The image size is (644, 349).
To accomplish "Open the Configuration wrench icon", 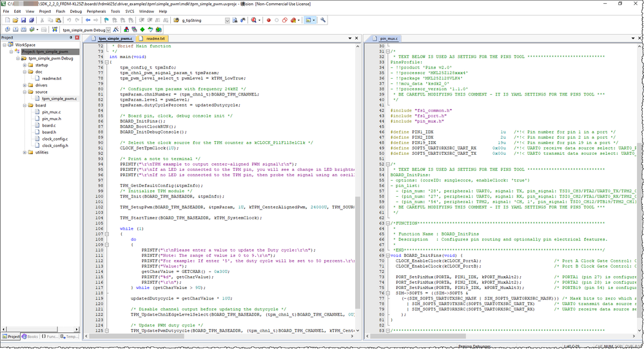I will tap(323, 20).
